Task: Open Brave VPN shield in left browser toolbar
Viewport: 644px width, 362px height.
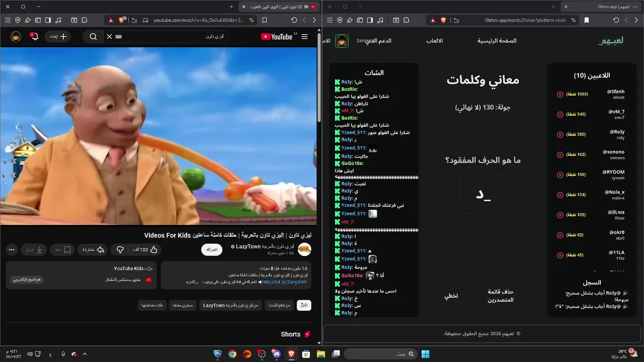Action: pos(18,20)
